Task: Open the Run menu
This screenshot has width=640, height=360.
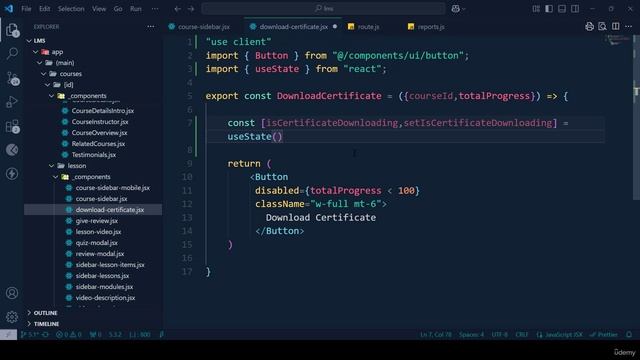Action: point(136,9)
